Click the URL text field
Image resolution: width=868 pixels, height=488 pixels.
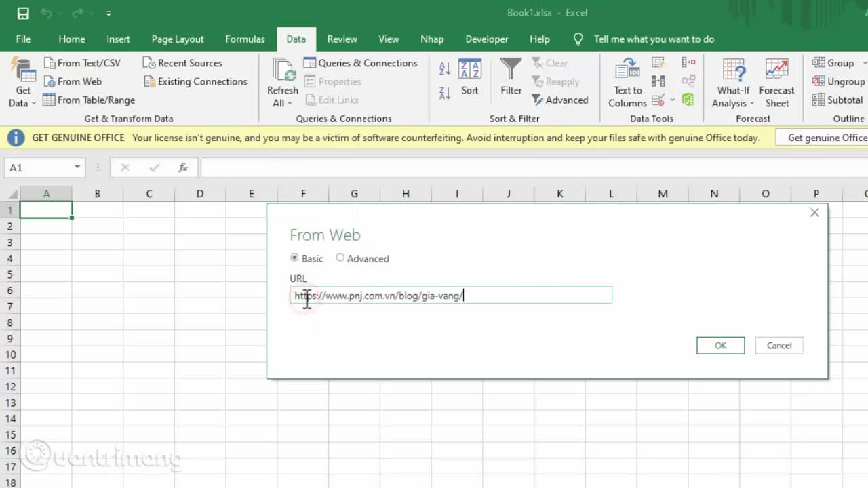coord(451,295)
